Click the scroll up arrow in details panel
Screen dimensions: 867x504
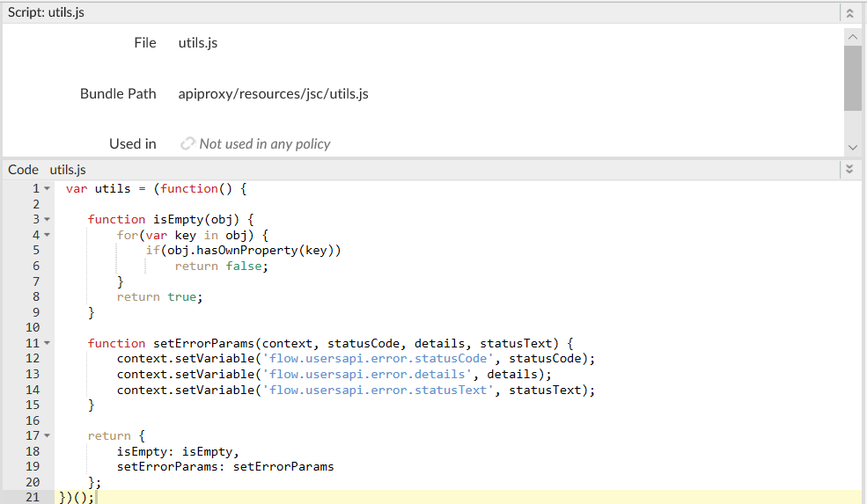[853, 37]
